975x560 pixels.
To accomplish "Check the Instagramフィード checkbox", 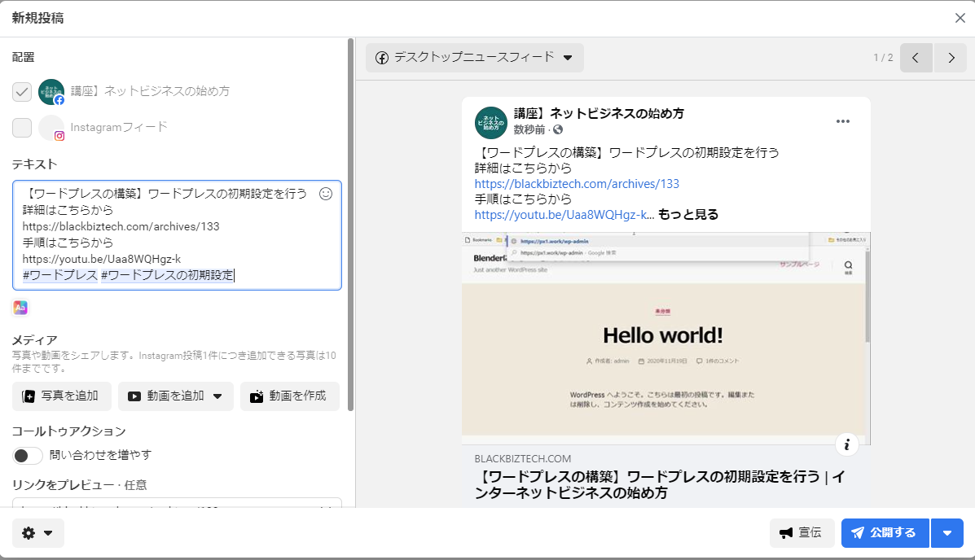I will 22,128.
